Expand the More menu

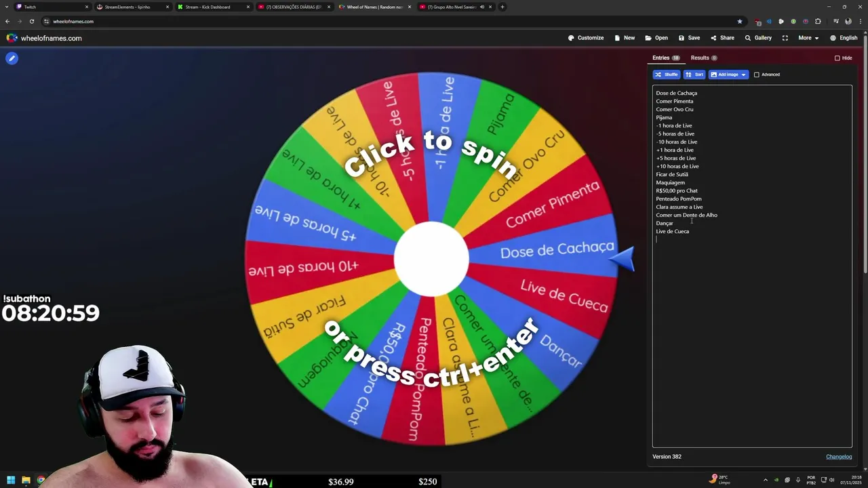pos(808,38)
